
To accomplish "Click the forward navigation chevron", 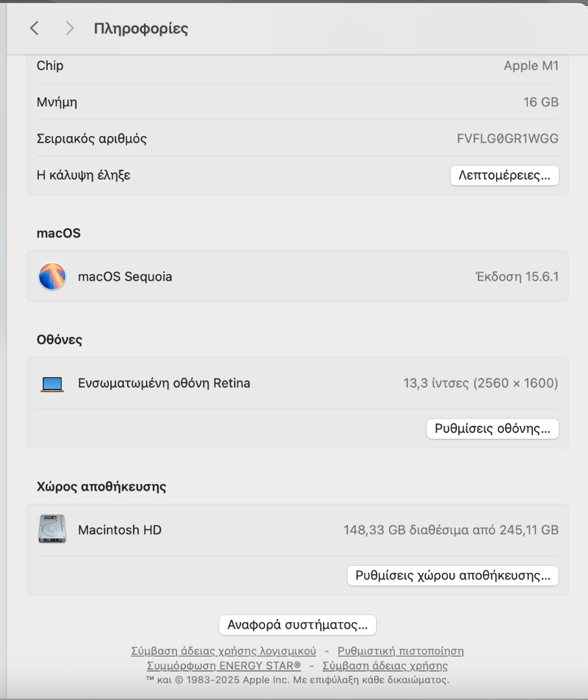I will pyautogui.click(x=70, y=28).
